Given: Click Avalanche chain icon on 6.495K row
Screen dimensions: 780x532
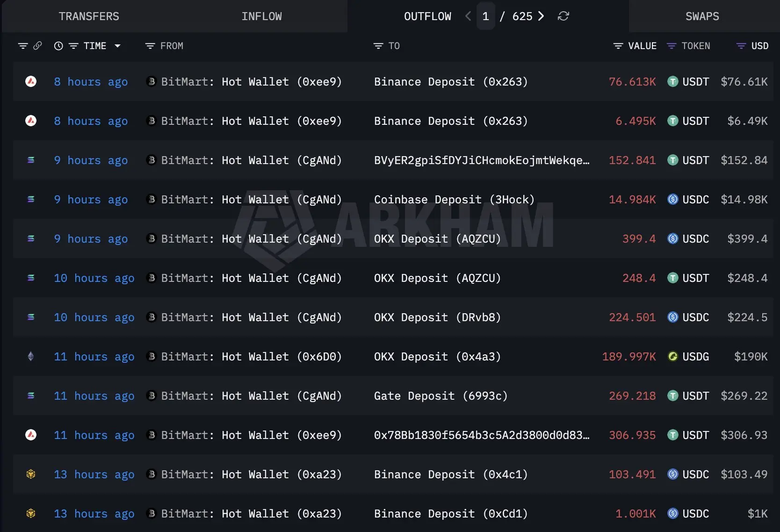Looking at the screenshot, I should tap(31, 121).
